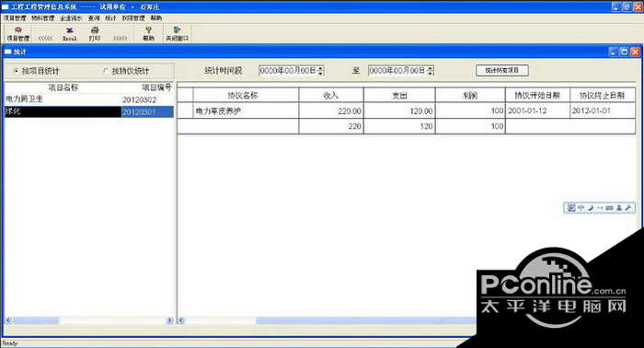Maximize the 统计 child window
Screen dimensions: 644x348
point(625,52)
